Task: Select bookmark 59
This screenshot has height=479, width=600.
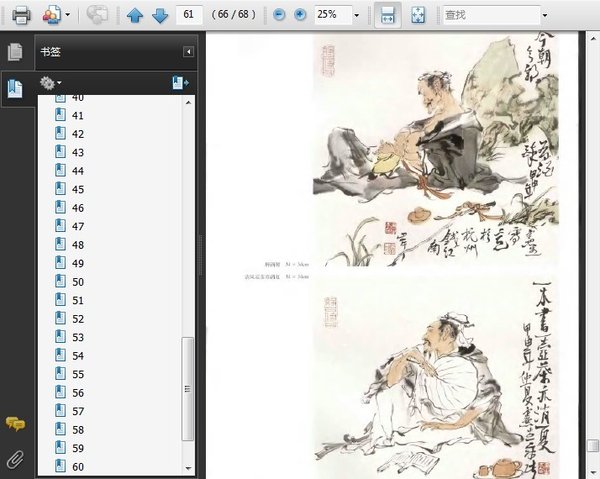Action: click(x=78, y=448)
